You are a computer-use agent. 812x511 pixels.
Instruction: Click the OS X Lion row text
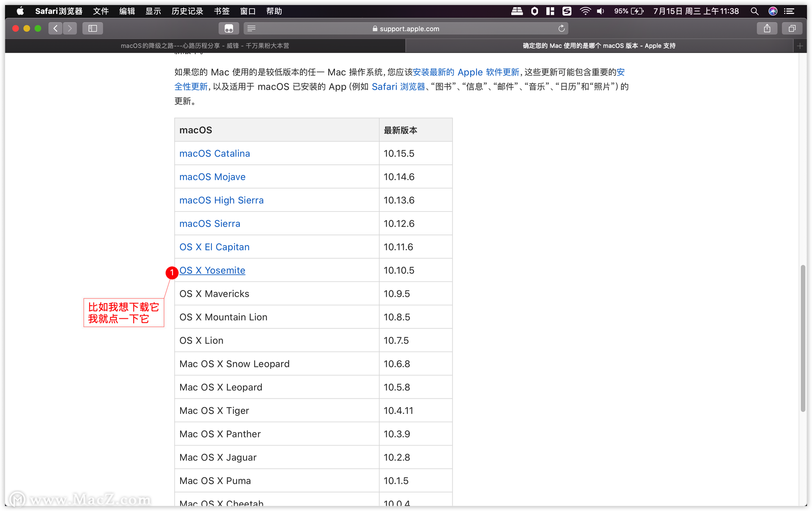[201, 341]
